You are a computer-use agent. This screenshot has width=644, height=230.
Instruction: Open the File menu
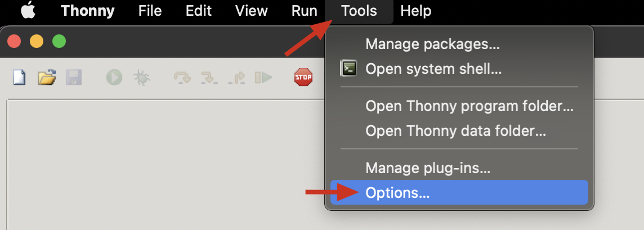[150, 11]
